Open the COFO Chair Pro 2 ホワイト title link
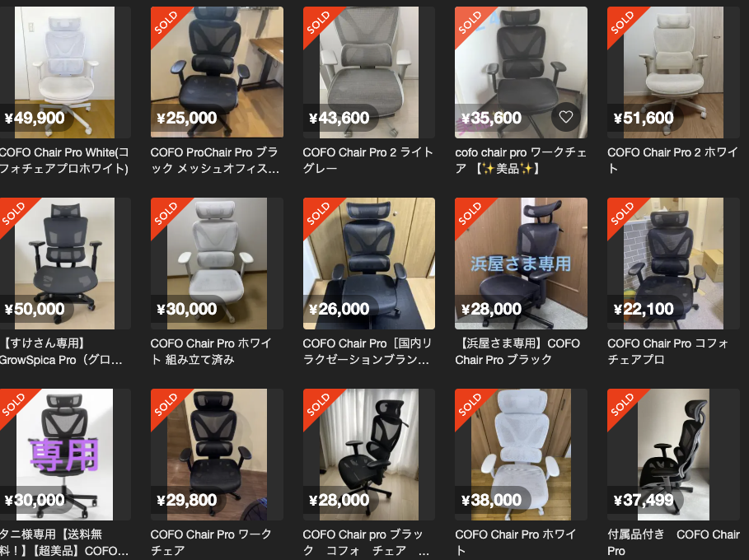749x560 pixels. 672,161
